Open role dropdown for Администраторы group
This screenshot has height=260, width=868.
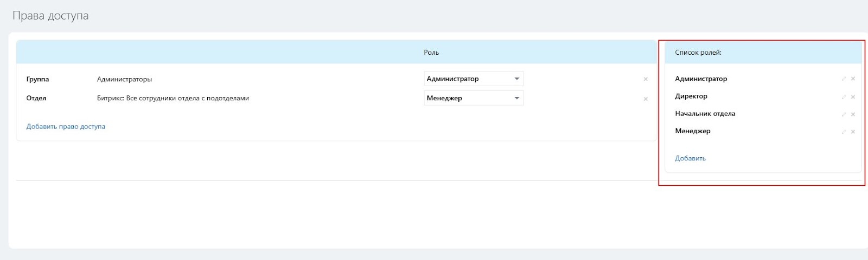(x=473, y=79)
